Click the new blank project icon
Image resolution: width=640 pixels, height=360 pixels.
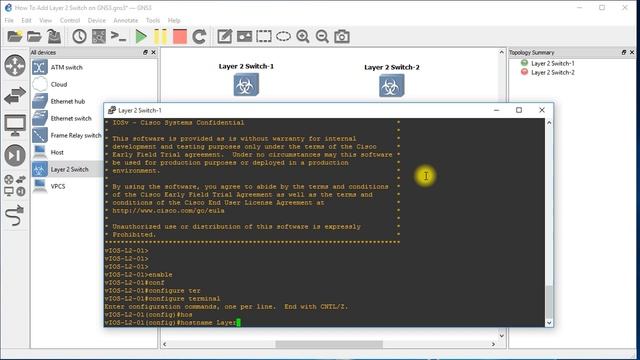point(15,37)
